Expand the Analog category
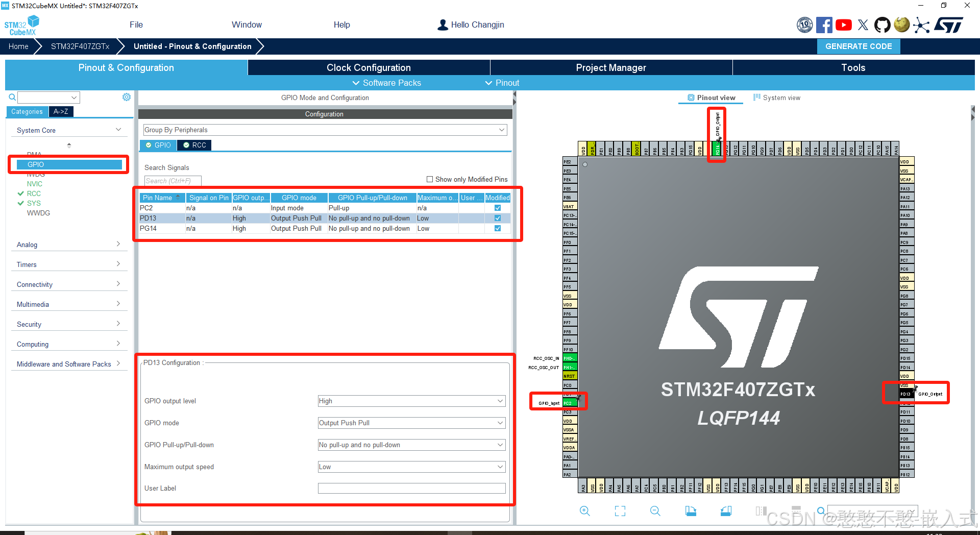 [69, 245]
